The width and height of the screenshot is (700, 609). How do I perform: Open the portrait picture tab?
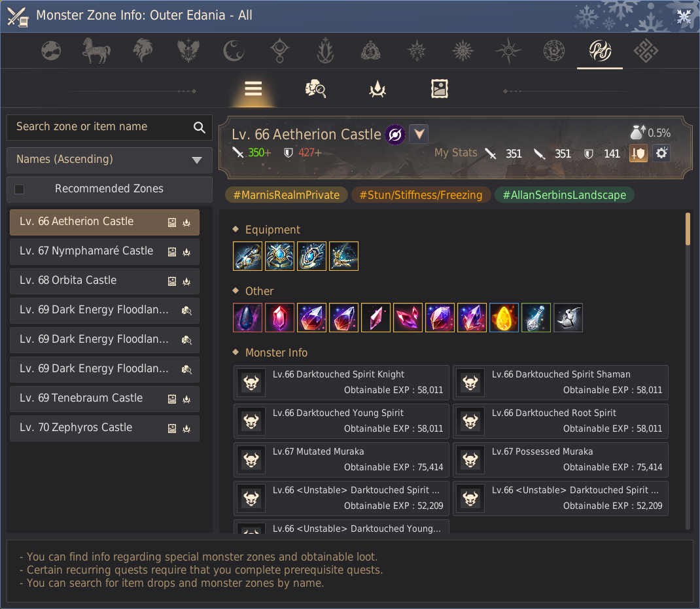coord(440,88)
